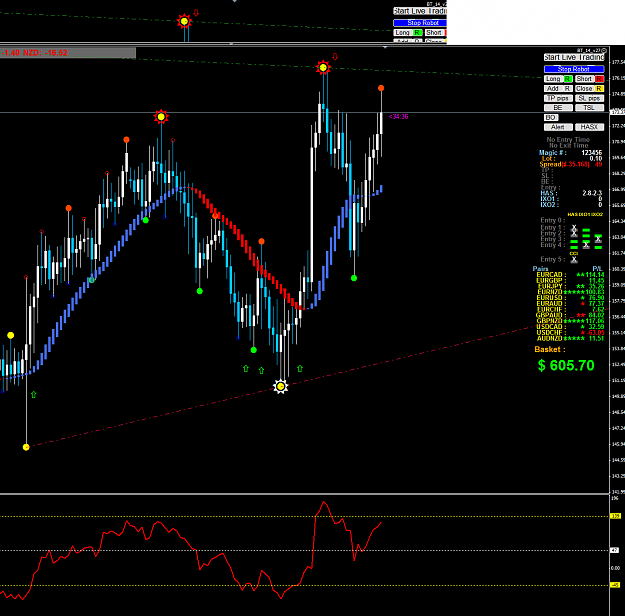Click the USDCAD pair row

(x=570, y=327)
